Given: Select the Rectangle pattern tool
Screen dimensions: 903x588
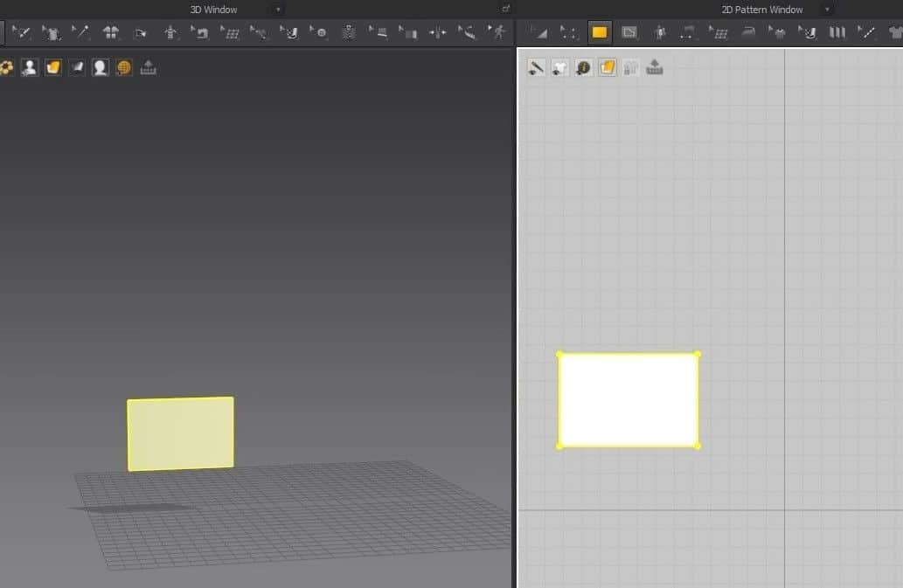Looking at the screenshot, I should click(600, 32).
